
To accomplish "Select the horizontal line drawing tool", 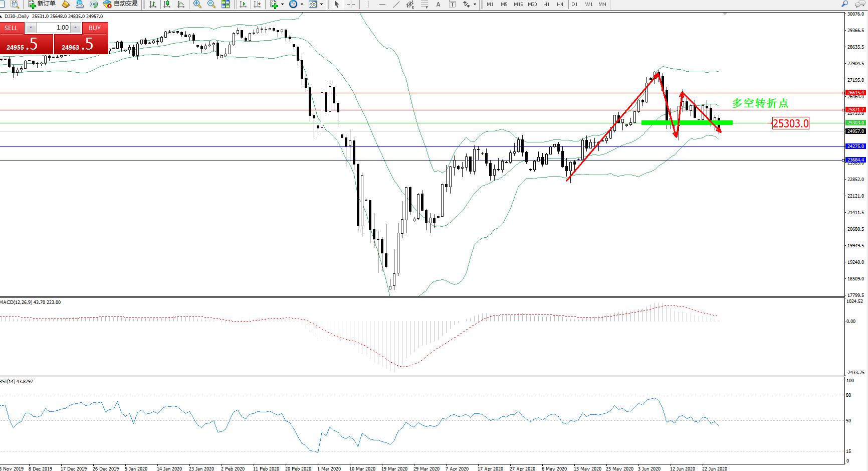I will [x=382, y=4].
